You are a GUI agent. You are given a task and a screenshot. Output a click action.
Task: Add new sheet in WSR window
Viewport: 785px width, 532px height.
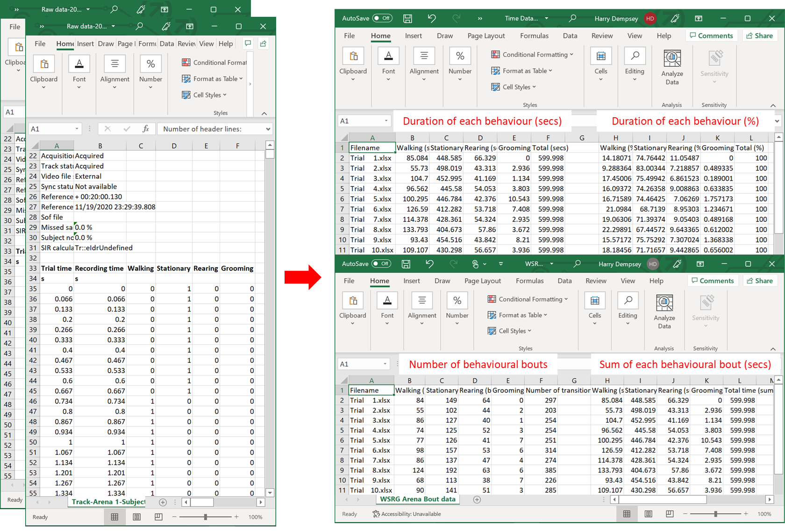(477, 499)
